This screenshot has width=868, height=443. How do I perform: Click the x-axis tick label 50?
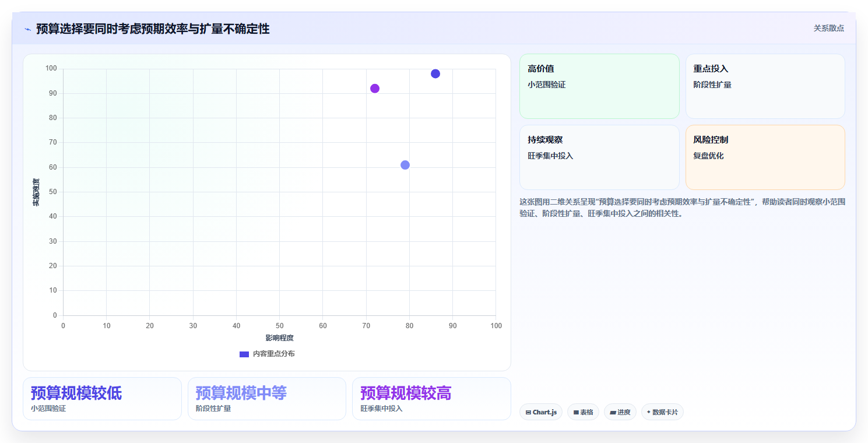pos(279,326)
